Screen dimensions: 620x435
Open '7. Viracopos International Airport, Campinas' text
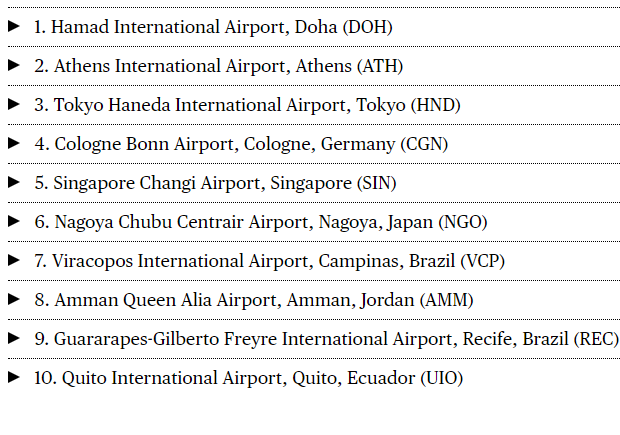tap(269, 262)
